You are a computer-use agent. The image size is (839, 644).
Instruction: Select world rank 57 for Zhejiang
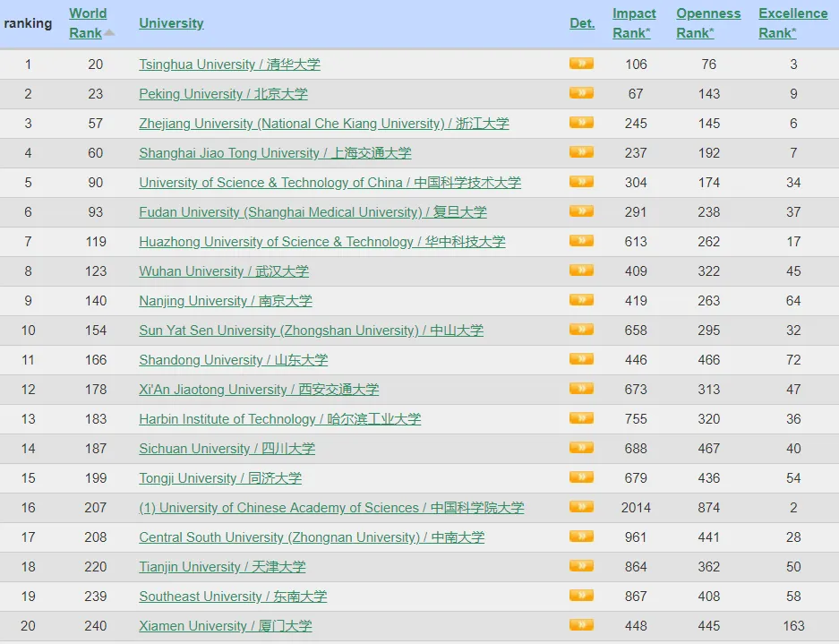tap(95, 124)
